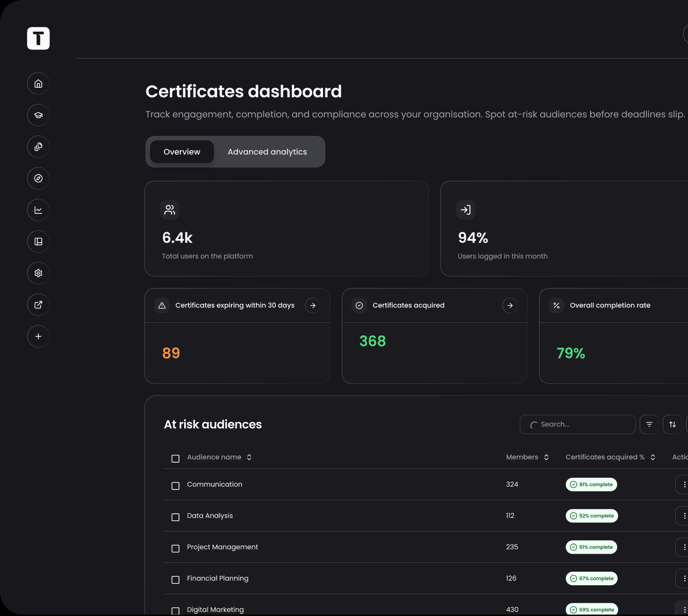Click the At risk audiences heading
Viewport: 688px width, 616px height.
tap(212, 424)
